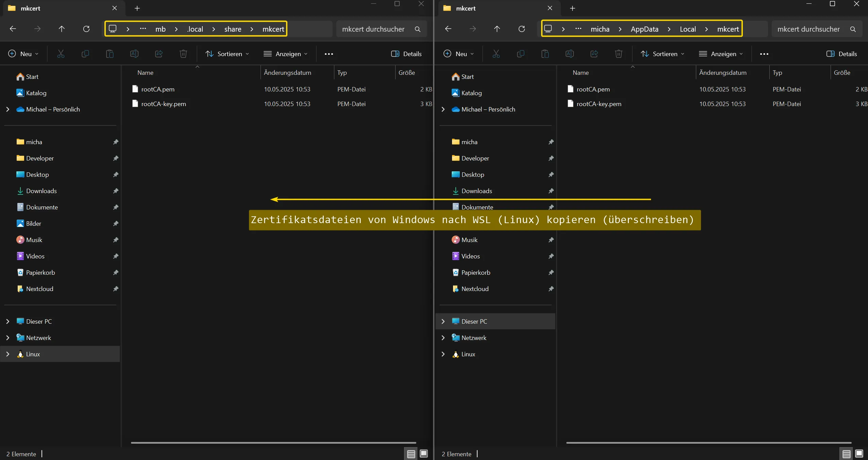868x460 pixels.
Task: Open Anzeigen dropdown in right window
Action: [721, 54]
